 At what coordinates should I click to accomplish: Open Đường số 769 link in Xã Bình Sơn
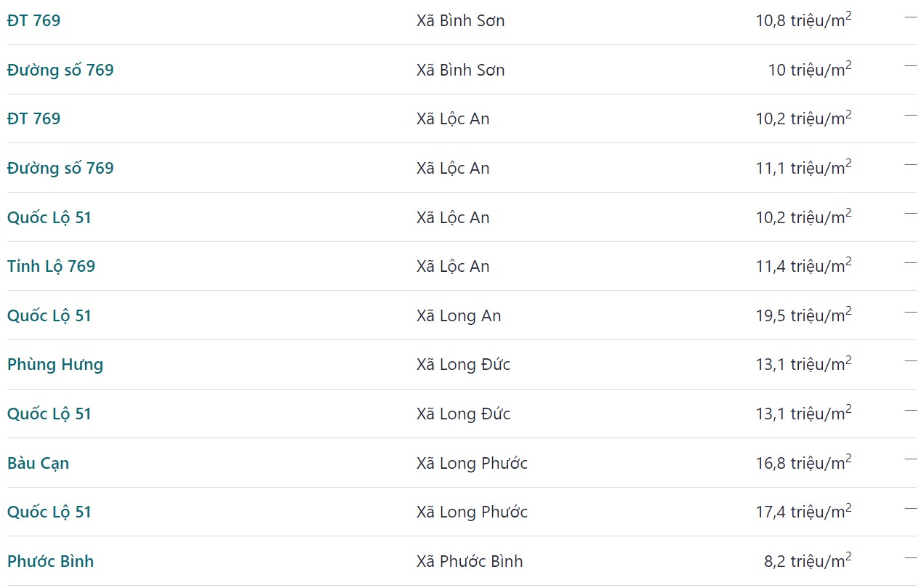coord(60,70)
